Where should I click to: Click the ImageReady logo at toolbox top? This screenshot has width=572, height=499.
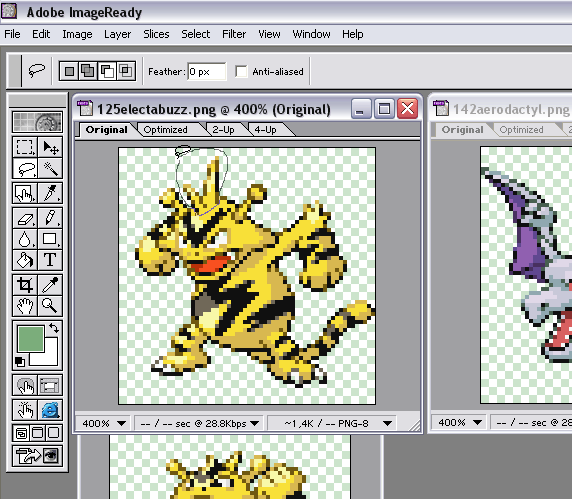click(37, 122)
